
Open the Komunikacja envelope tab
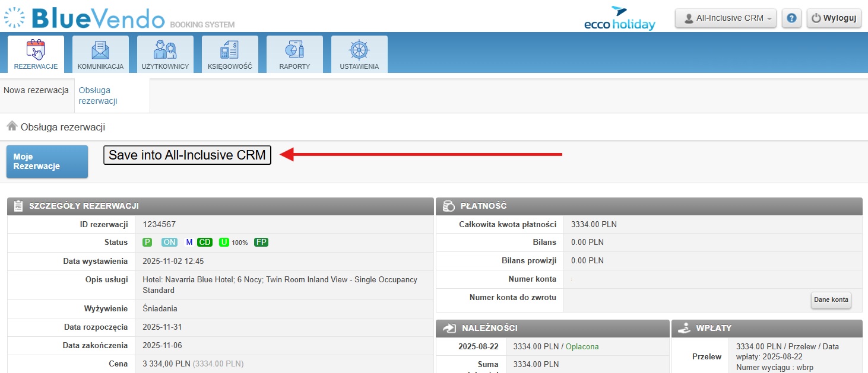100,54
